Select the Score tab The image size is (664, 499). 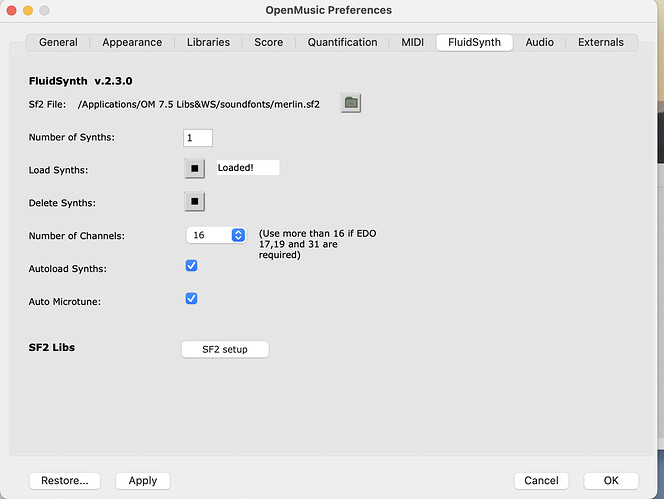pos(268,42)
